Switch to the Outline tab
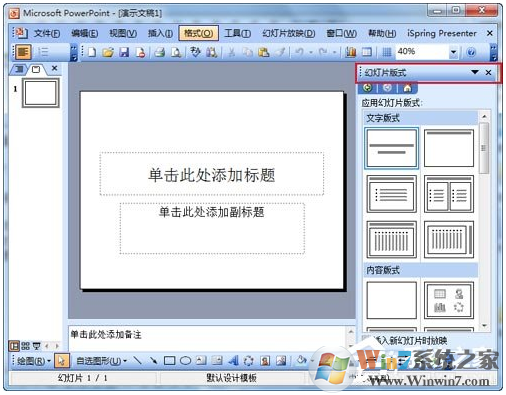506x395 pixels. pos(20,69)
